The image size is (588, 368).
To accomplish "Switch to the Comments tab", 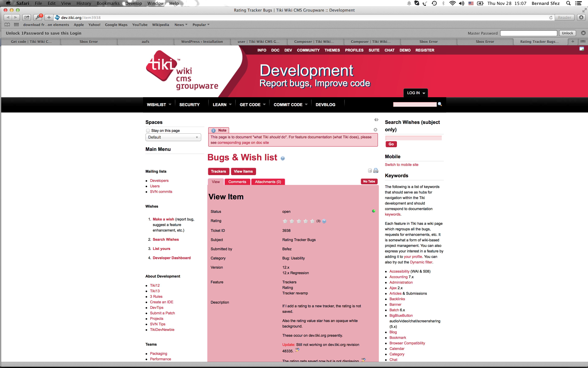I will pos(237,182).
